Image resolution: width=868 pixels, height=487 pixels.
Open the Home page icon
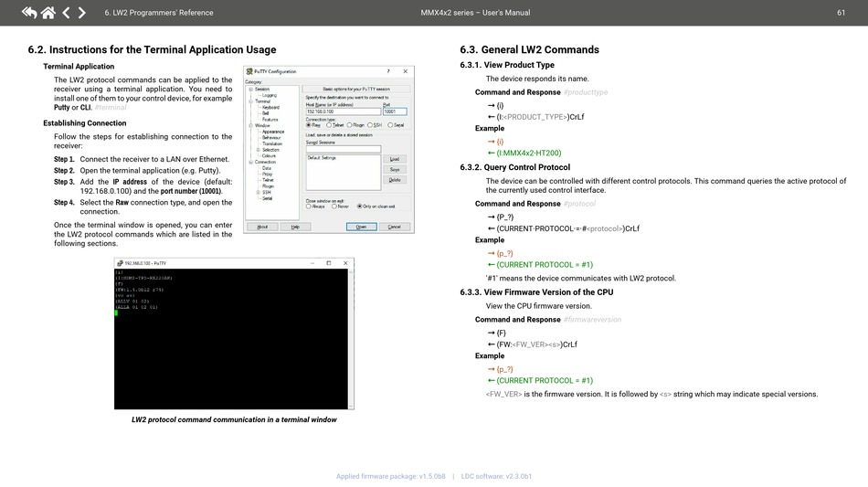pos(48,13)
